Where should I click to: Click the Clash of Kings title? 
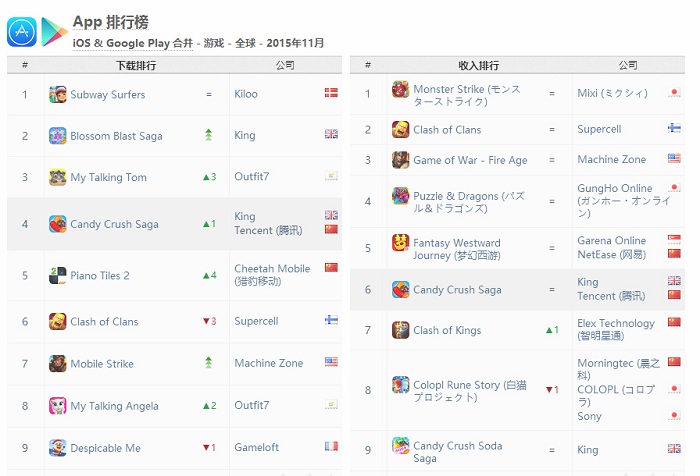click(x=447, y=330)
